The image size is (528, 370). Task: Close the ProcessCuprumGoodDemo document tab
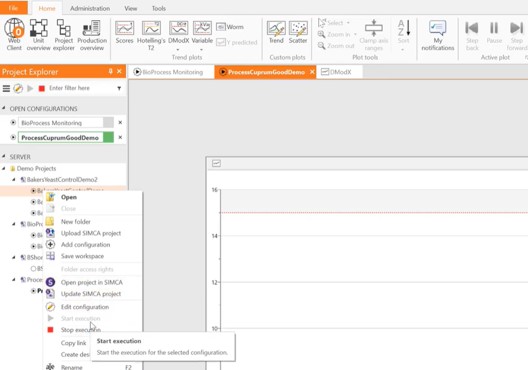click(x=312, y=72)
